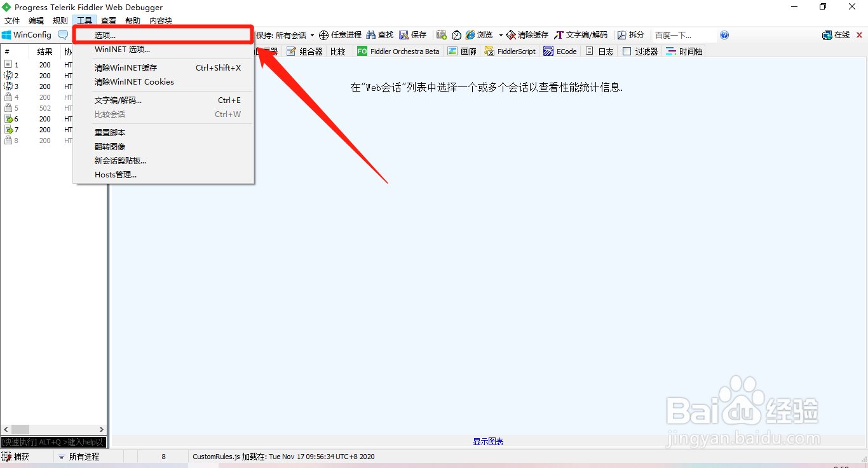Click the 显示图表 link

coord(488,441)
